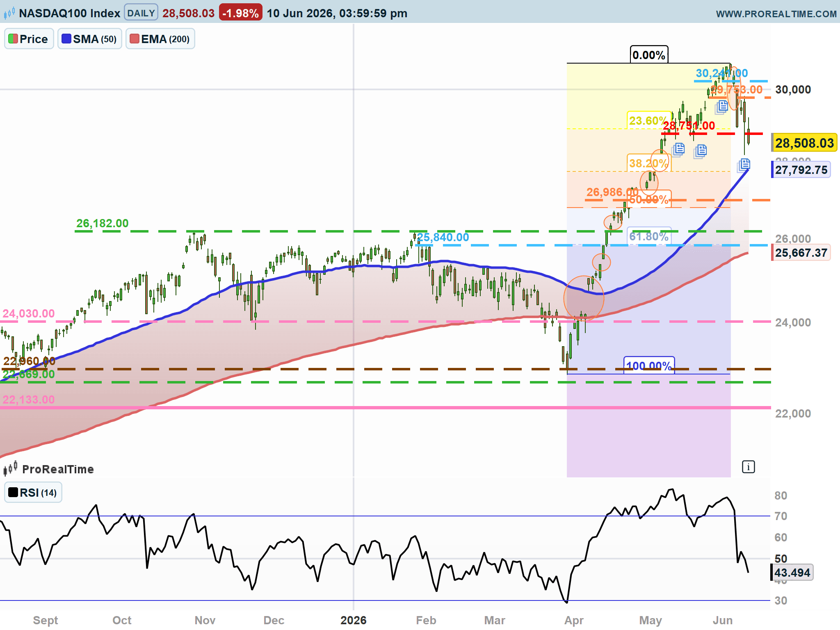840x630 pixels.
Task: Select the yellow 28,508.03 current price label
Action: (x=804, y=143)
